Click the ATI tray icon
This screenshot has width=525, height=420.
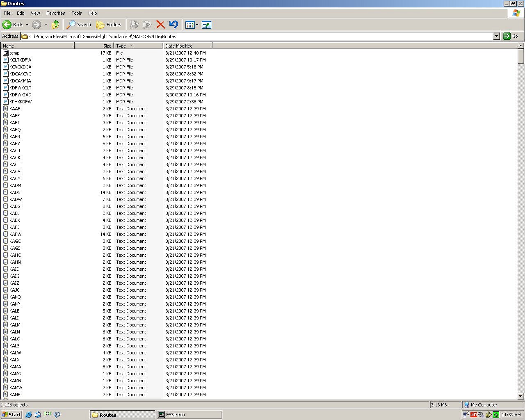tap(474, 415)
